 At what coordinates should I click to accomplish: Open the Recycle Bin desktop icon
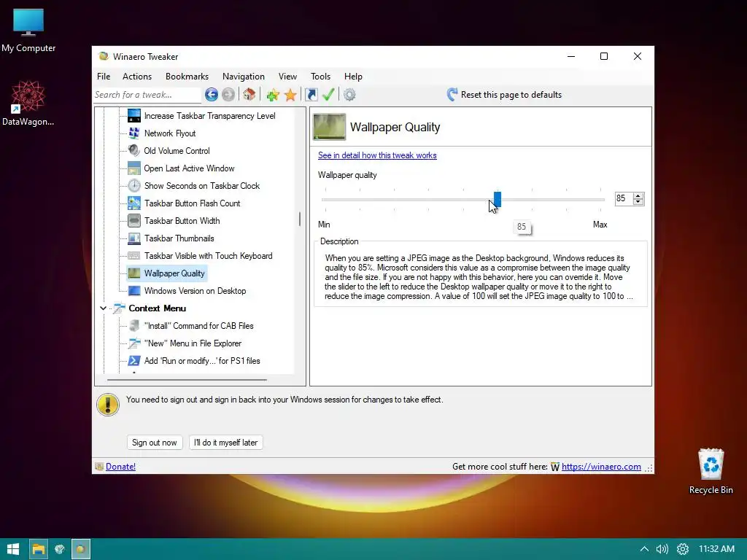pyautogui.click(x=711, y=464)
